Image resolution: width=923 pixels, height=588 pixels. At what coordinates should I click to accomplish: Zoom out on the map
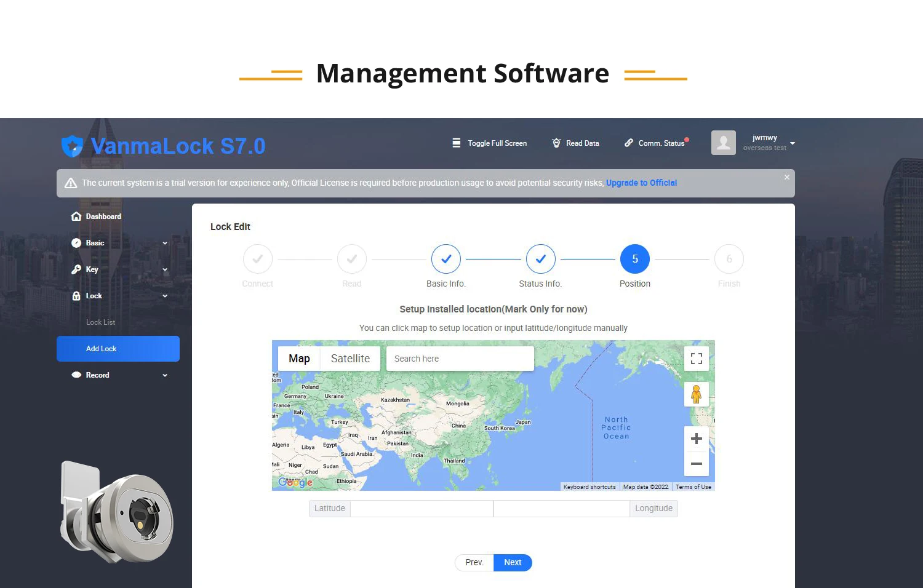[697, 464]
